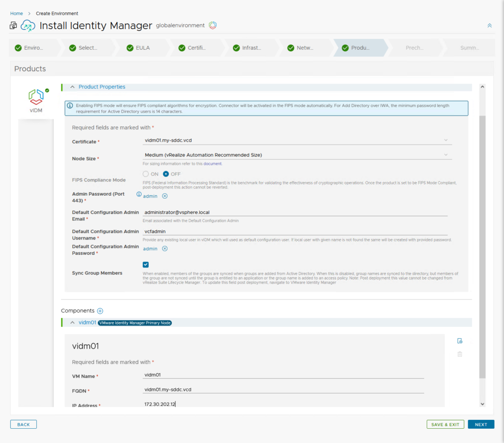The image size is (504, 443).
Task: Click the vidm01 node edit settings icon
Action: click(460, 341)
